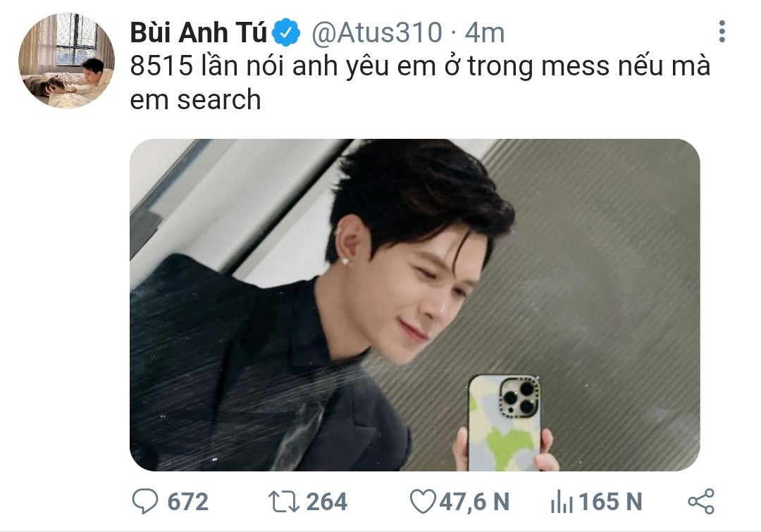Open the three-dot more options menu
761x532 pixels.
click(x=722, y=32)
